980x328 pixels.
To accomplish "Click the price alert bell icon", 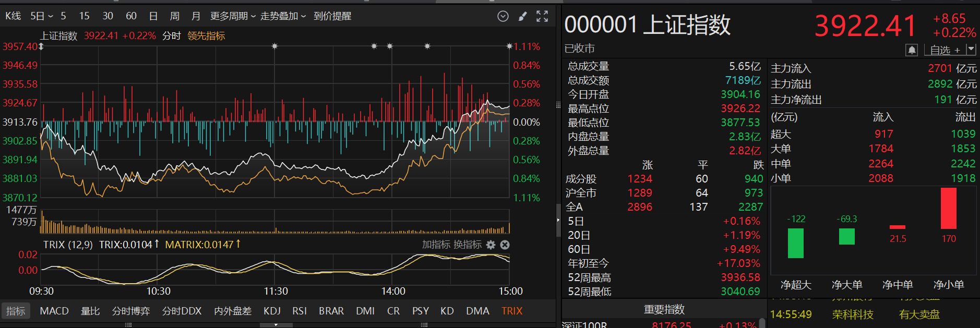I will coord(912,50).
